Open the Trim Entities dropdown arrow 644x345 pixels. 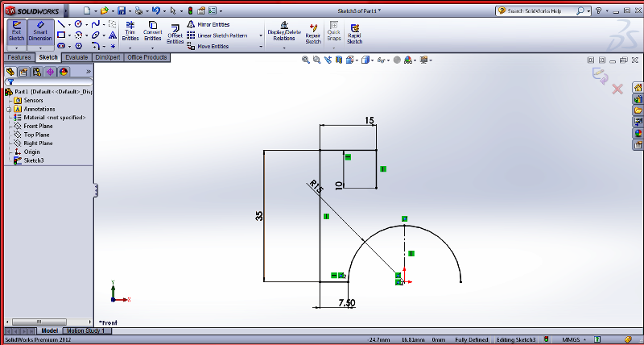(x=130, y=48)
